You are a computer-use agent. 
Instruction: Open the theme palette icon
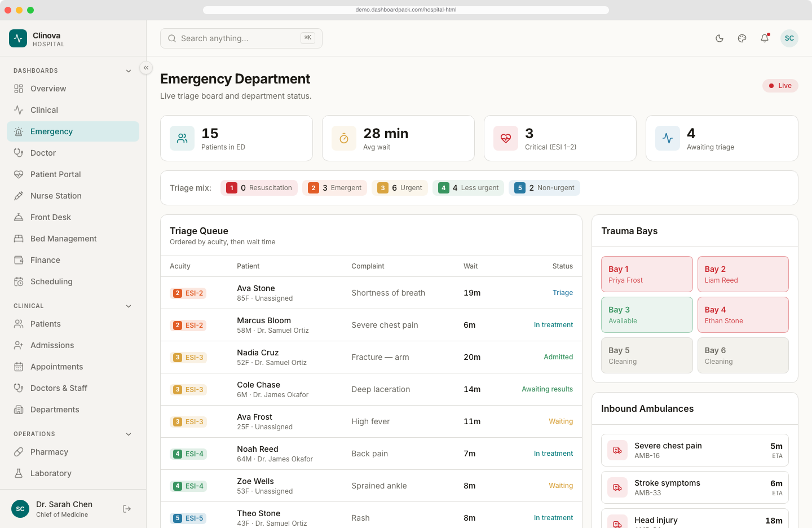(742, 38)
